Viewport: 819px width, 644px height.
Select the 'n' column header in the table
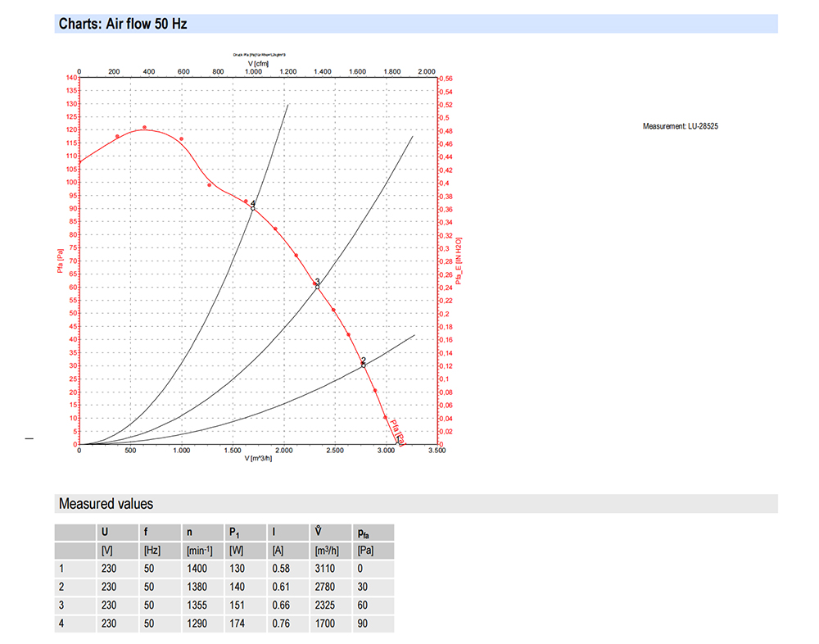coord(190,533)
